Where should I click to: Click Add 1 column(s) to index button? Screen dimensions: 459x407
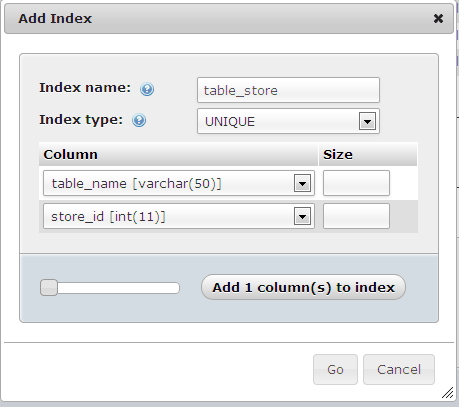click(303, 287)
